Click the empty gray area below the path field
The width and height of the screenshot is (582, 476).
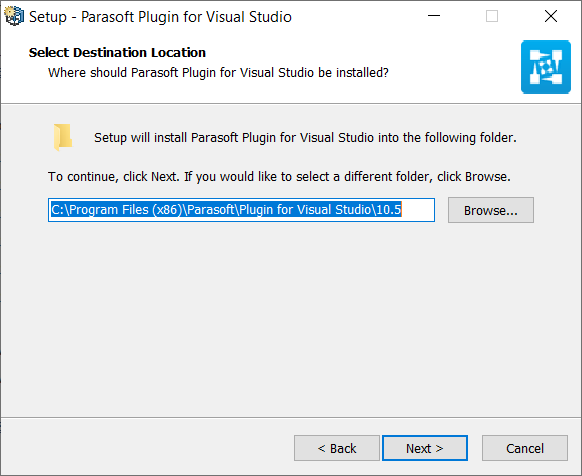(x=291, y=319)
